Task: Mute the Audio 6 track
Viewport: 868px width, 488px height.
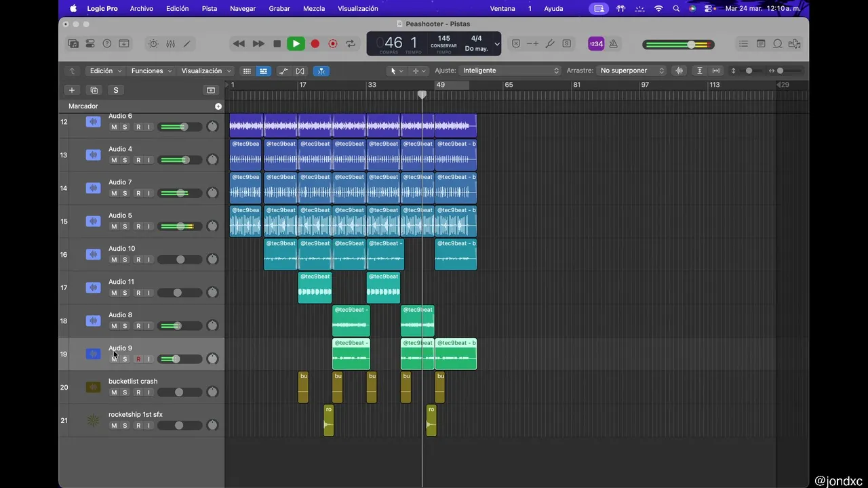Action: 114,127
